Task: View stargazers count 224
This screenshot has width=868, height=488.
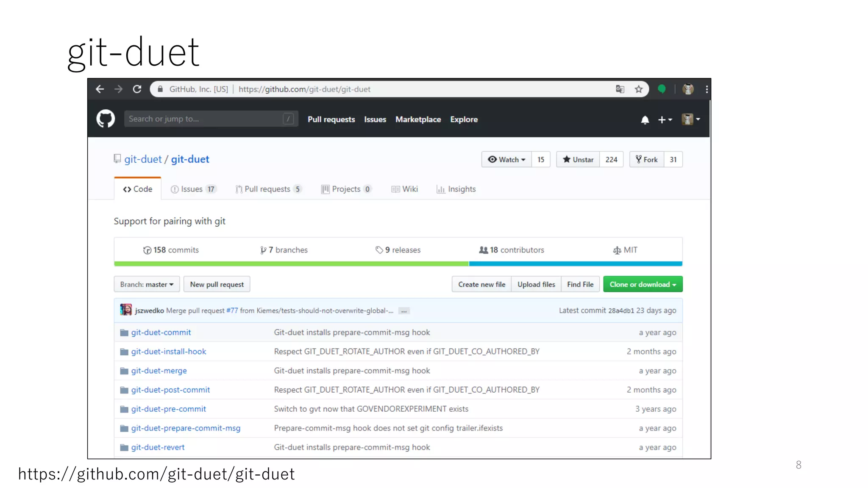Action: click(x=612, y=159)
